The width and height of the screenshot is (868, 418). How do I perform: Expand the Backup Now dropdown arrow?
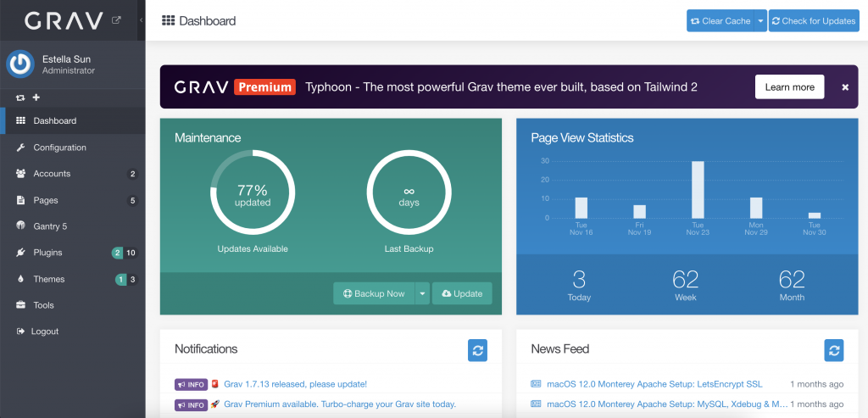tap(422, 293)
